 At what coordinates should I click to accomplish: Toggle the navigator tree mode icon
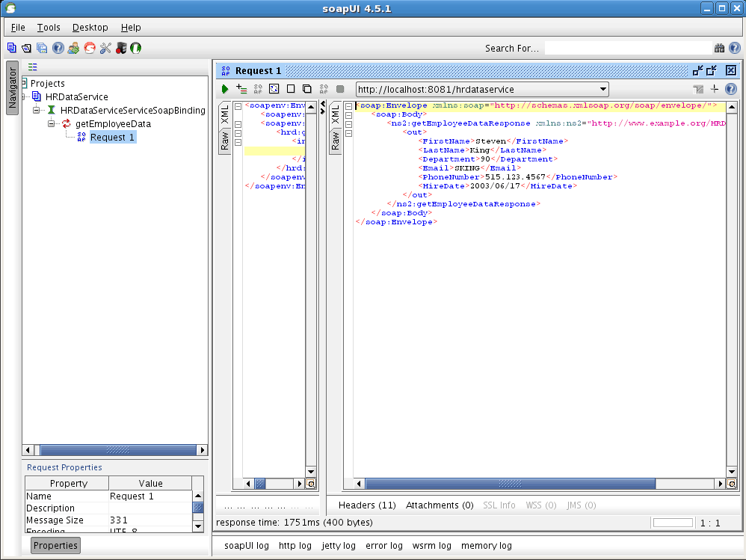tap(32, 67)
